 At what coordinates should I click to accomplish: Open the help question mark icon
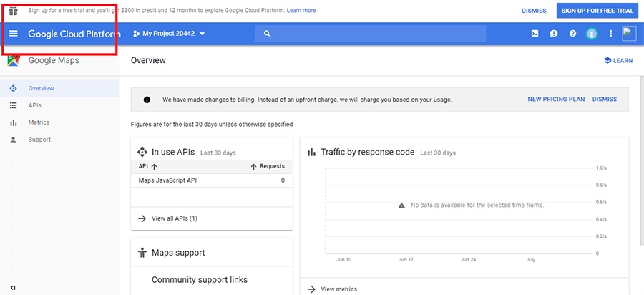click(572, 34)
